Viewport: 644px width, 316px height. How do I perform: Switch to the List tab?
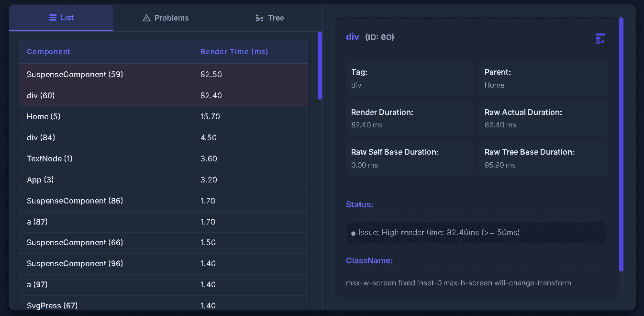(x=61, y=18)
